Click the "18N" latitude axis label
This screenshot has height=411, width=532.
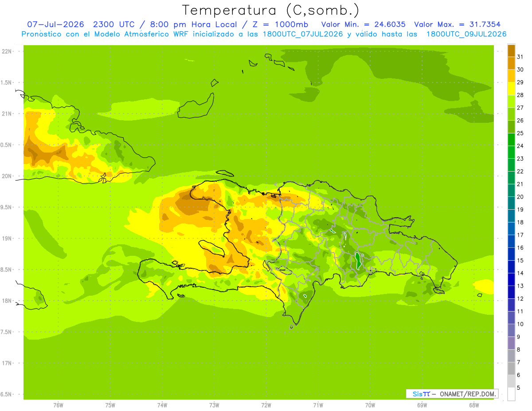tap(7, 301)
